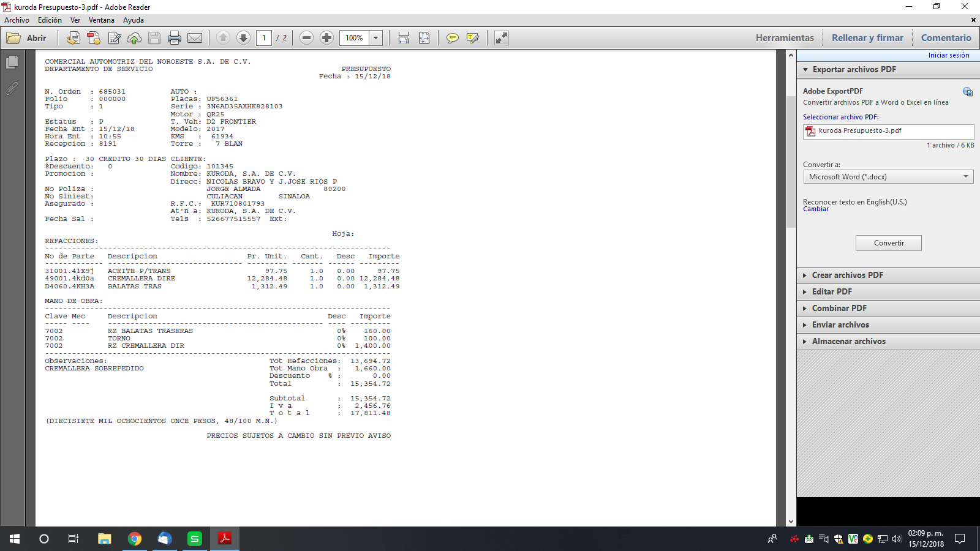Open the page thumbnails panel
The width and height of the screenshot is (980, 551).
pyautogui.click(x=12, y=62)
